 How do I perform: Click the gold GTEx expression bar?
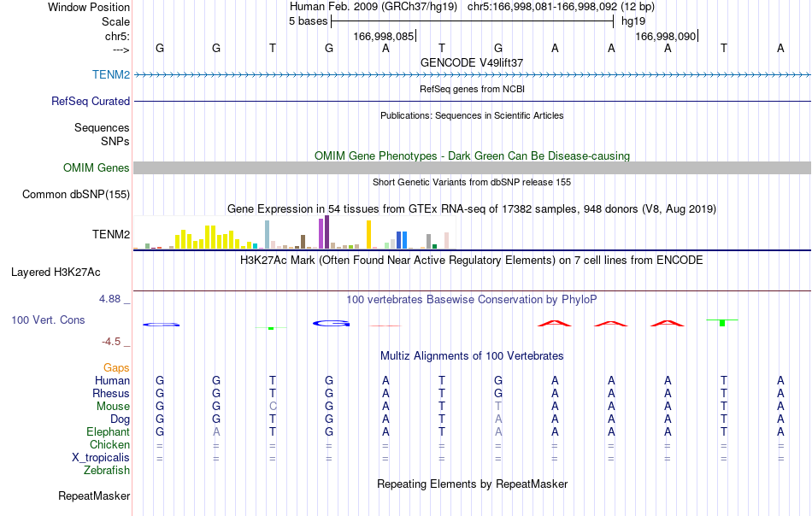[368, 234]
